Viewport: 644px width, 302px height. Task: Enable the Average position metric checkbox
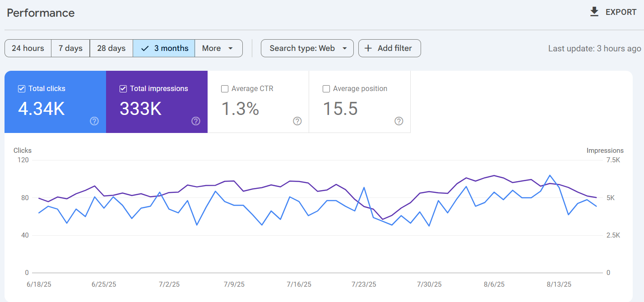[x=326, y=89]
